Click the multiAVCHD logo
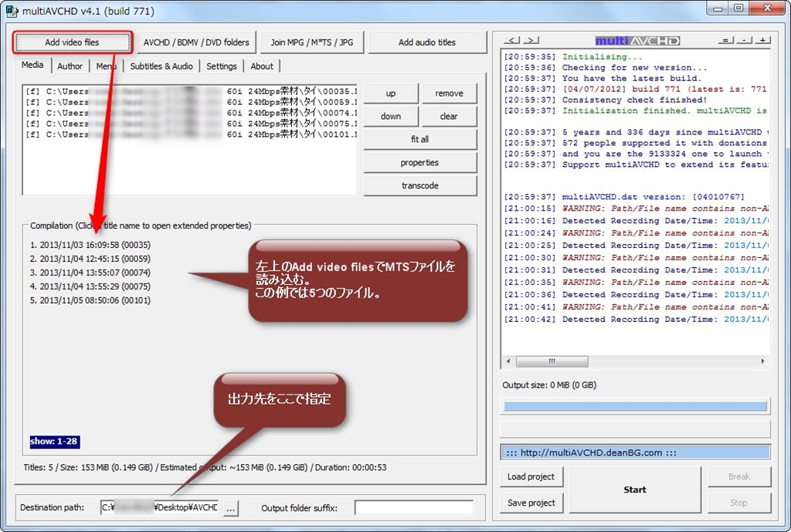The image size is (791, 532). (637, 41)
